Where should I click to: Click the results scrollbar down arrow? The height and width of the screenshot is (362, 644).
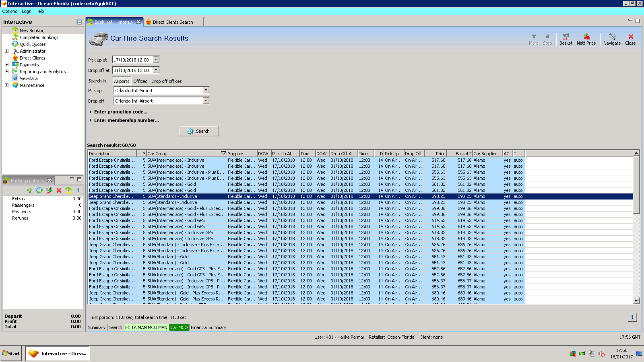click(636, 300)
